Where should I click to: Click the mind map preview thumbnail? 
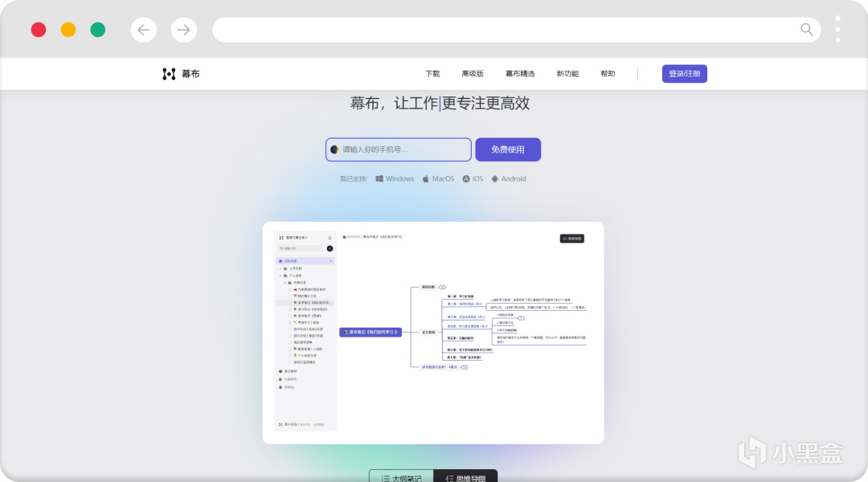(433, 333)
